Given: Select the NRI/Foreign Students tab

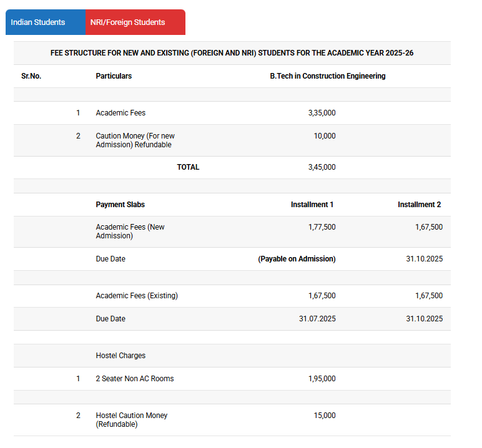Looking at the screenshot, I should click(127, 22).
